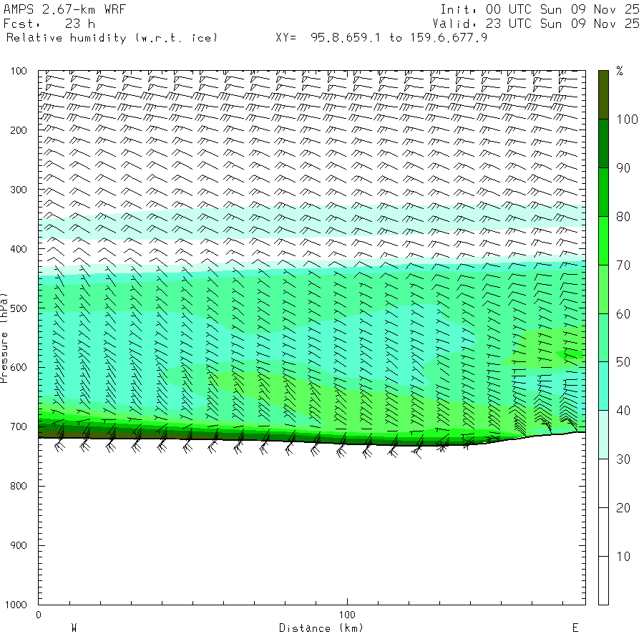
Task: Click the 100 hPa pressure axis label
Action: [19, 71]
